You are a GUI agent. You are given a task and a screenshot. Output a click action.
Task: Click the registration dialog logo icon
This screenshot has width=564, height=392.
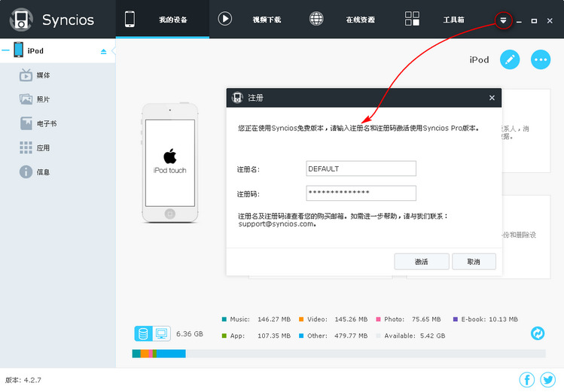(237, 97)
